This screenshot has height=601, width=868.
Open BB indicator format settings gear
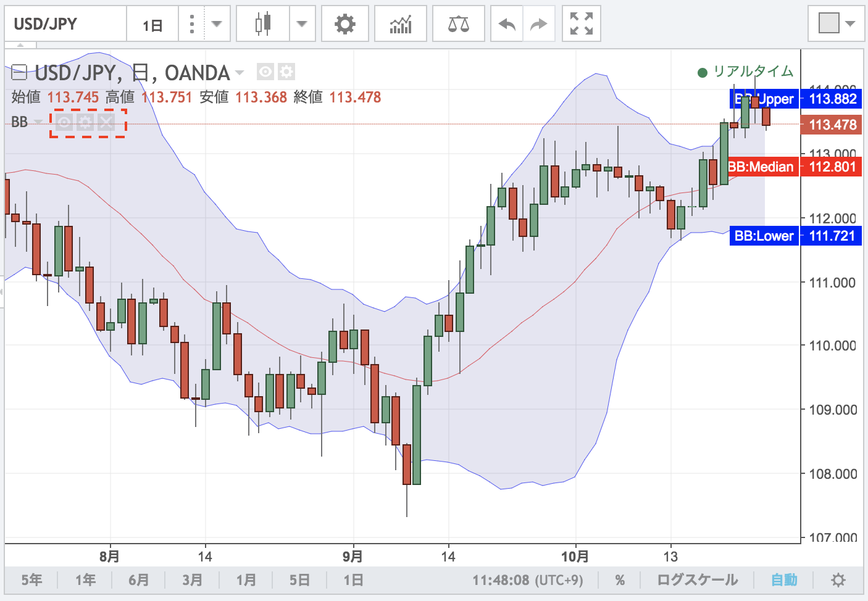[85, 122]
